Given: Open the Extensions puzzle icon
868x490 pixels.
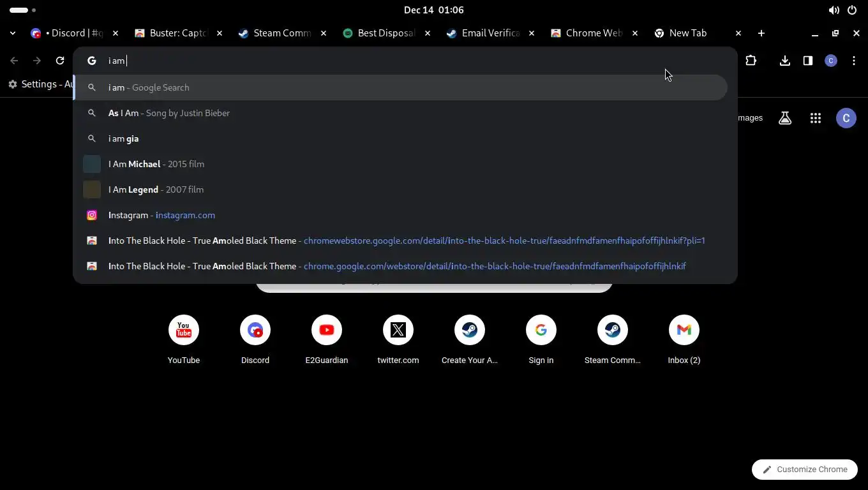Looking at the screenshot, I should (x=751, y=61).
